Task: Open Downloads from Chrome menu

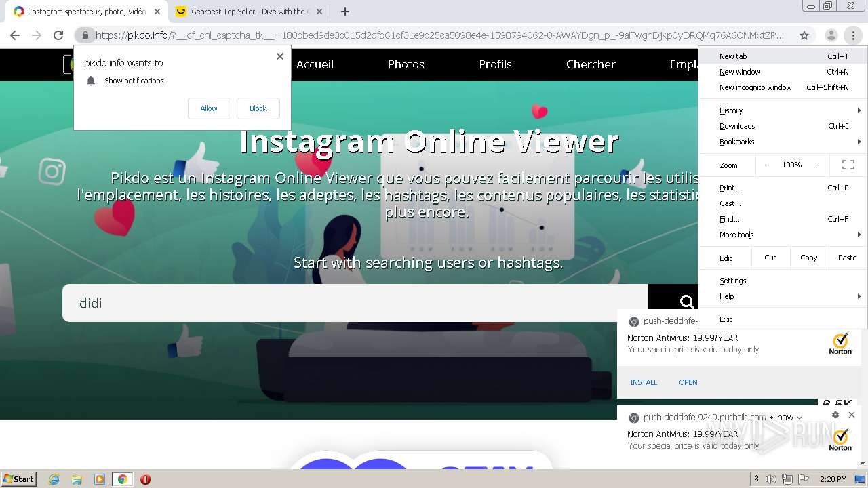Action: click(x=783, y=126)
